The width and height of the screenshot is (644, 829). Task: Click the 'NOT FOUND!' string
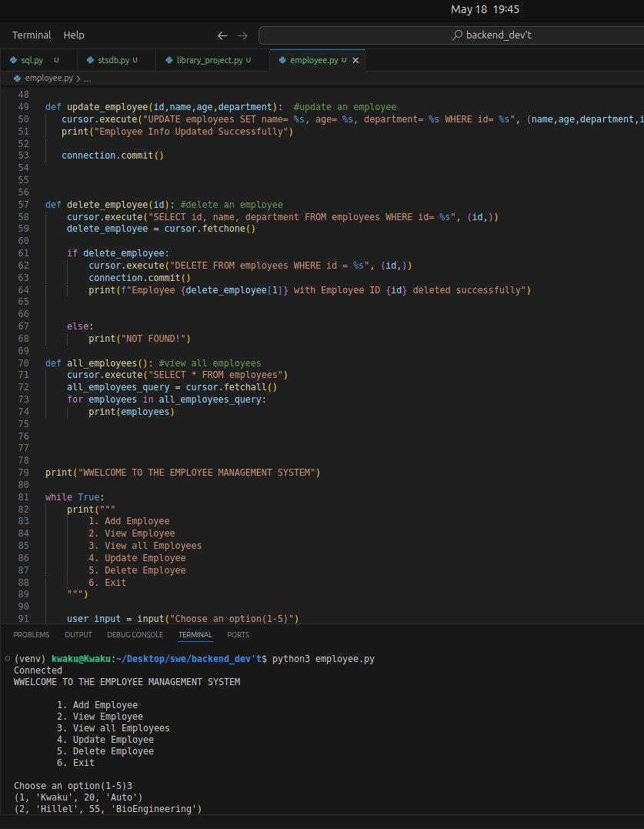(156, 339)
